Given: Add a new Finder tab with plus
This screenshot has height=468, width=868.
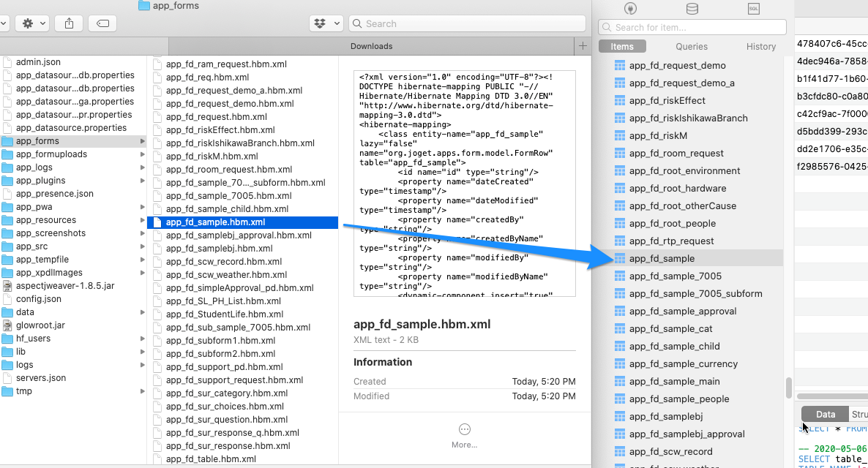Looking at the screenshot, I should pyautogui.click(x=583, y=46).
